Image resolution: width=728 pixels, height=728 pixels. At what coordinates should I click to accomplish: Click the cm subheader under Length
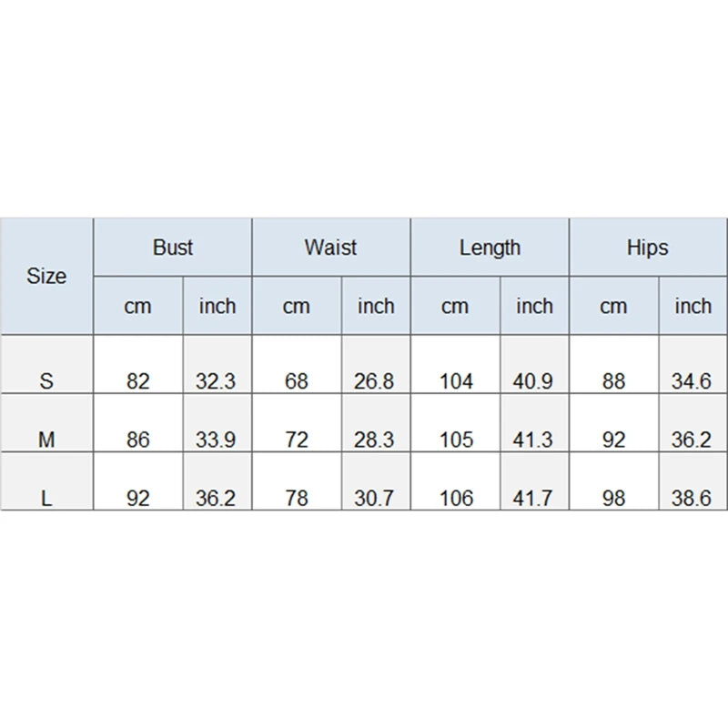[x=455, y=306]
